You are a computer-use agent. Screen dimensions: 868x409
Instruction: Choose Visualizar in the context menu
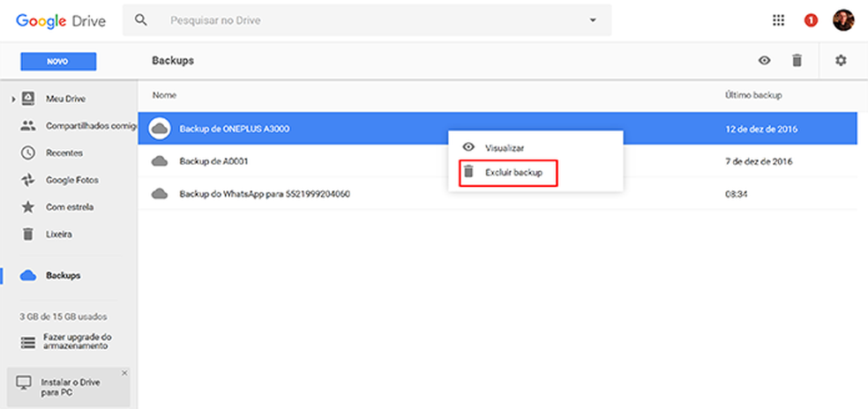pyautogui.click(x=504, y=147)
